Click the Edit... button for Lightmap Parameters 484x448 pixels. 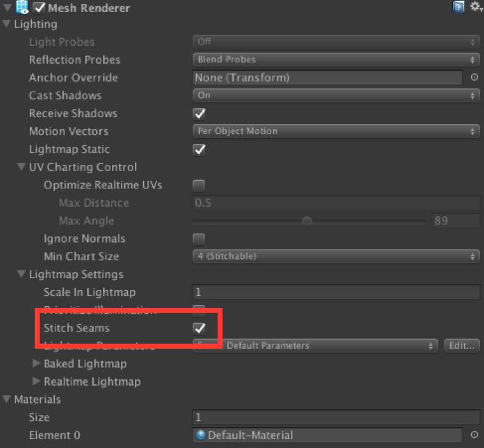click(x=462, y=346)
